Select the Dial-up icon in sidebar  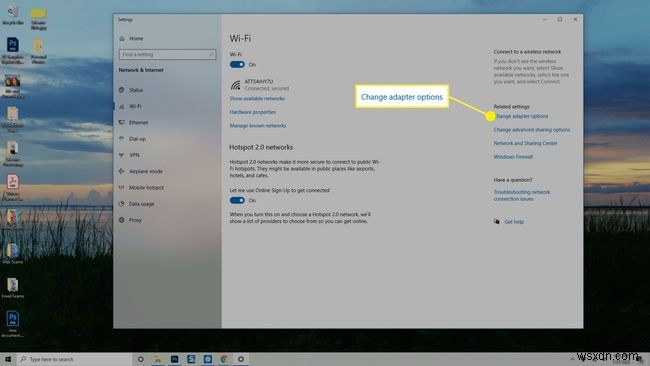pos(121,139)
